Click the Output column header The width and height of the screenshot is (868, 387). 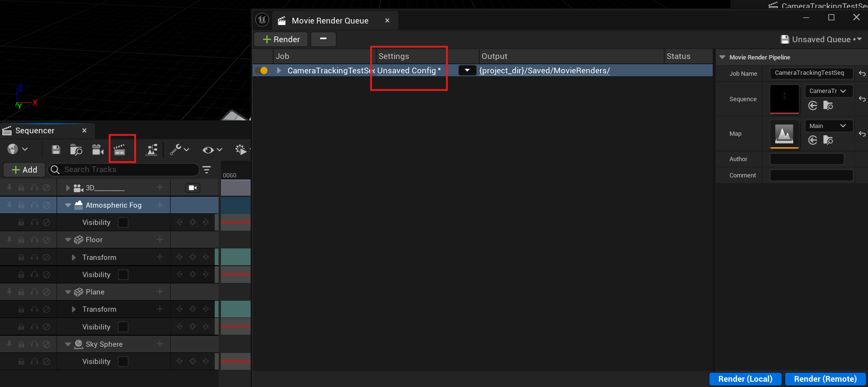click(x=571, y=56)
